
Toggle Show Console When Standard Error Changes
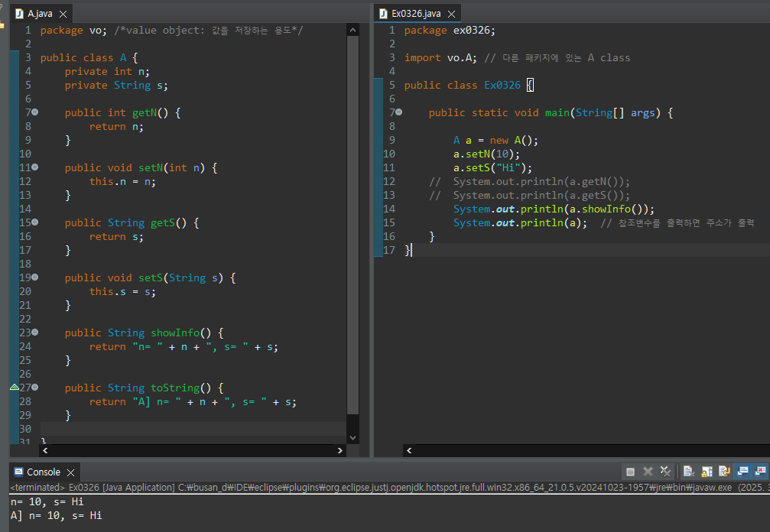(761, 472)
